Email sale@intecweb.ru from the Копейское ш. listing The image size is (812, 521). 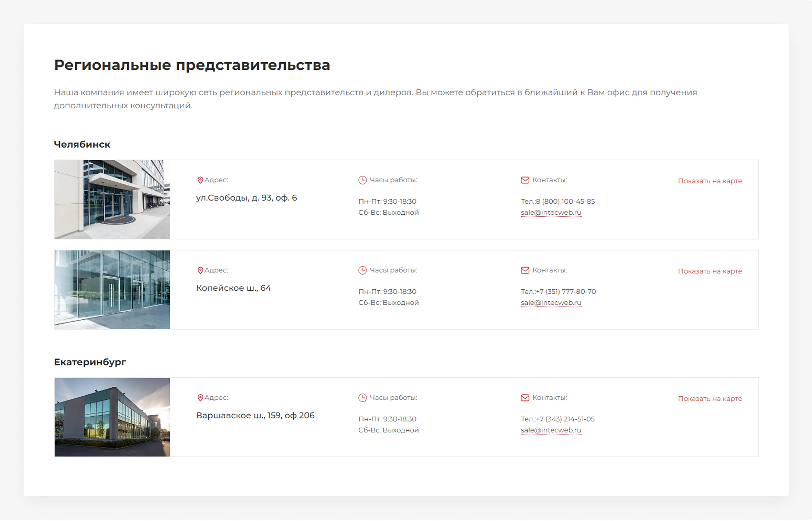coord(551,303)
